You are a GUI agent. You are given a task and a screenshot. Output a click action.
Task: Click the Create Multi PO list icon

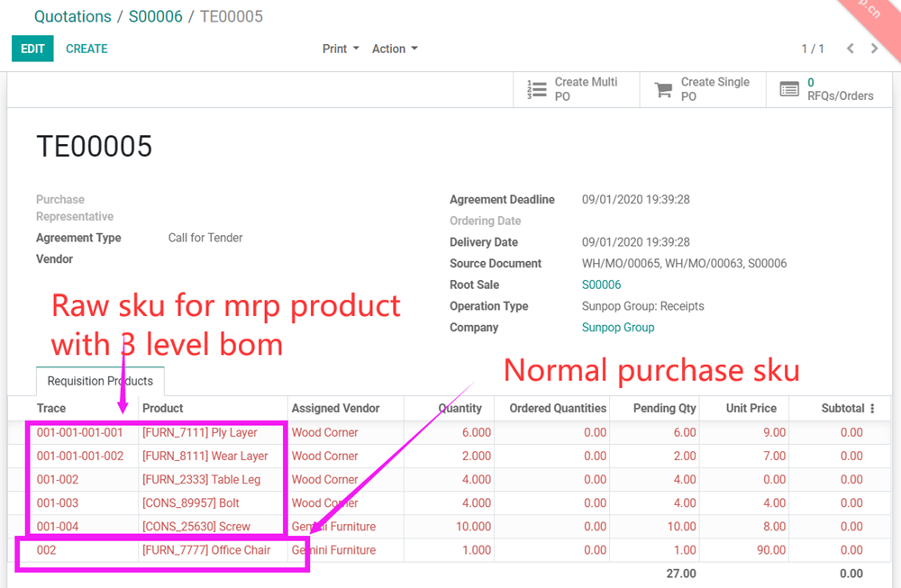click(x=537, y=89)
